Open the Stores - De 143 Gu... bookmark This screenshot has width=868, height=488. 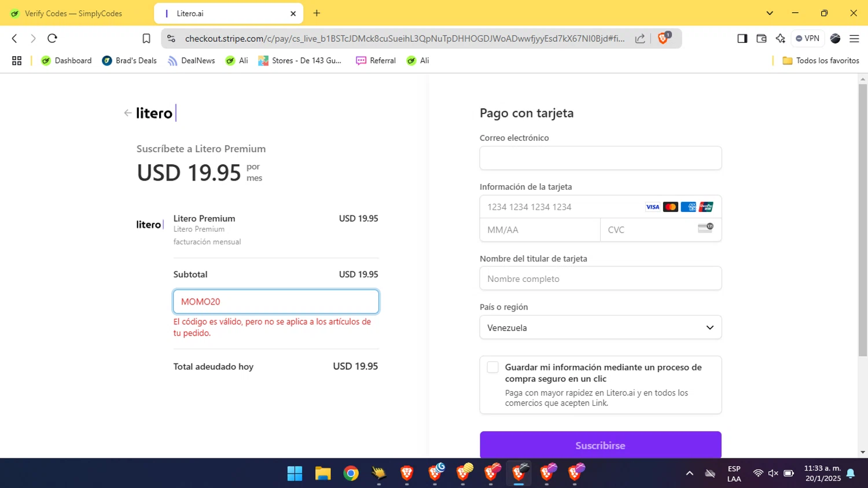(x=300, y=60)
